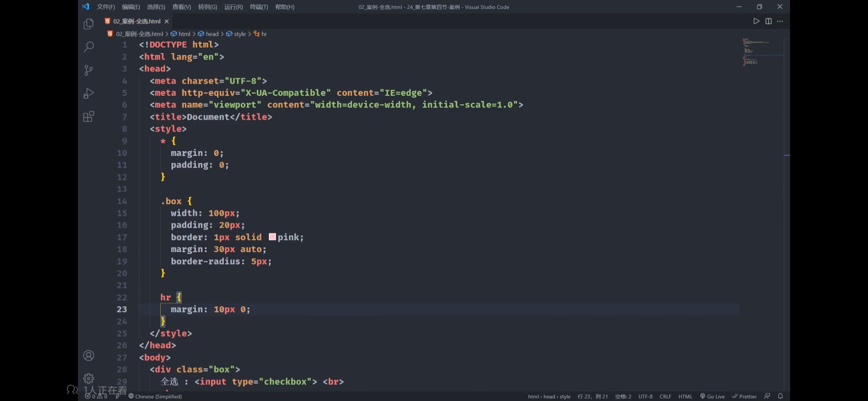Open the editor More Actions ellipsis menu
The height and width of the screenshot is (401, 868).
tap(780, 21)
